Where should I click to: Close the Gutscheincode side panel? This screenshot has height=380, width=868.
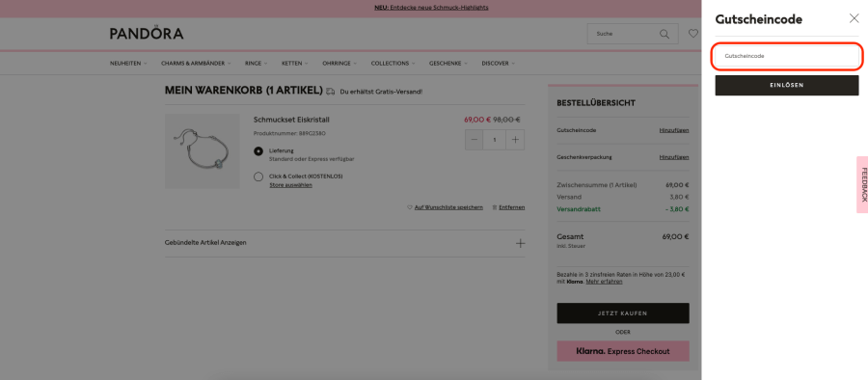click(x=854, y=18)
